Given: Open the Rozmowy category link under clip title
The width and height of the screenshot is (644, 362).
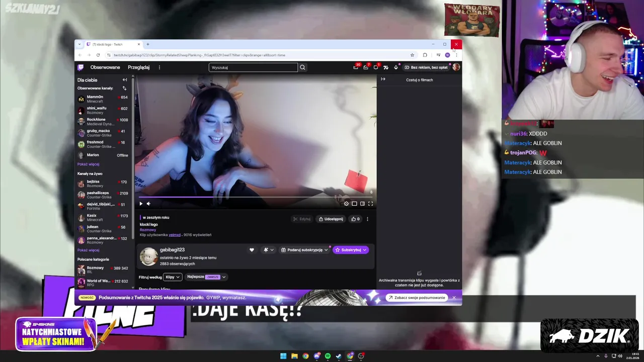Looking at the screenshot, I should 148,230.
